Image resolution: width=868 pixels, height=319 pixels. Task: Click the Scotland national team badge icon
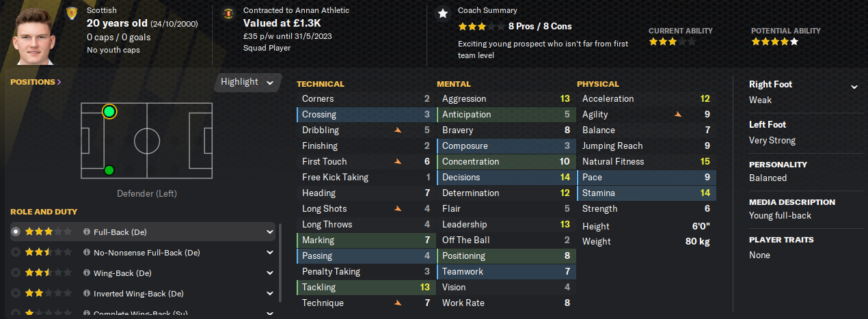pos(72,12)
